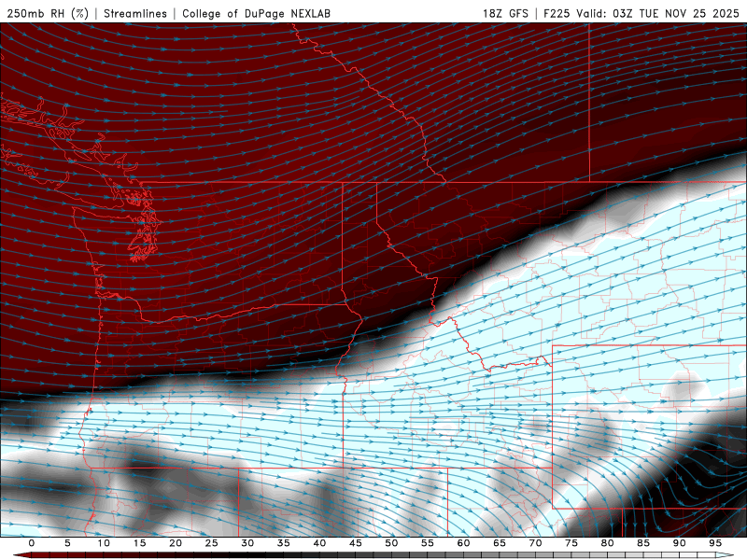This screenshot has width=747, height=560.
Task: Click the 85 value on the color scale
Action: [643, 543]
